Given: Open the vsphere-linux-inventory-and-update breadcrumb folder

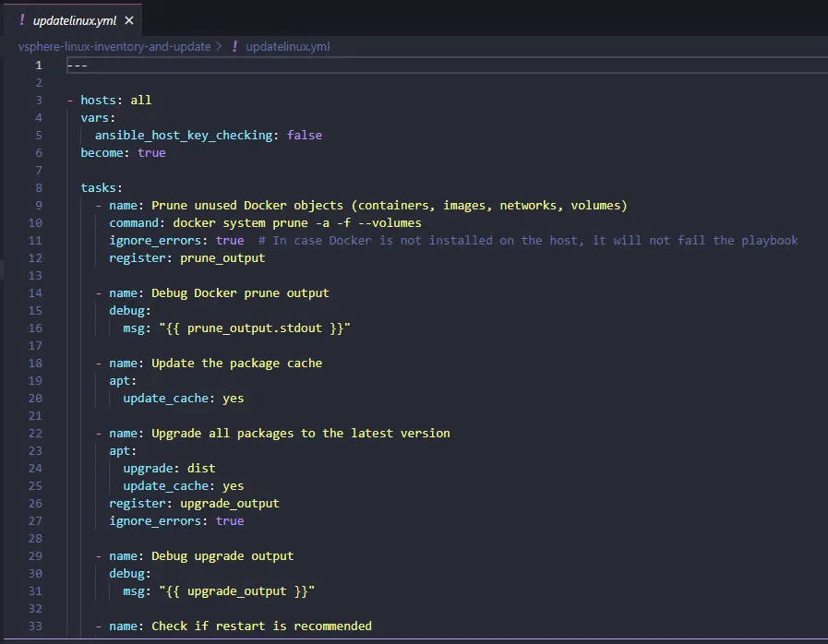Looking at the screenshot, I should coord(114,46).
